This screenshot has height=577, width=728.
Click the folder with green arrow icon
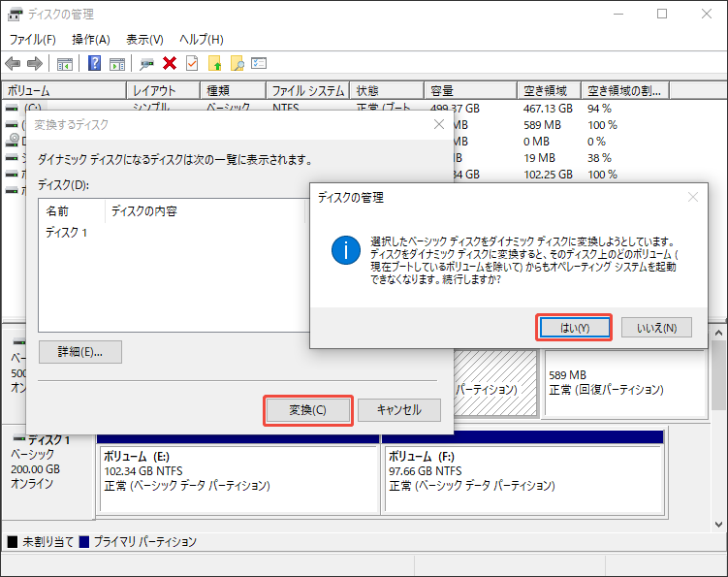point(214,63)
